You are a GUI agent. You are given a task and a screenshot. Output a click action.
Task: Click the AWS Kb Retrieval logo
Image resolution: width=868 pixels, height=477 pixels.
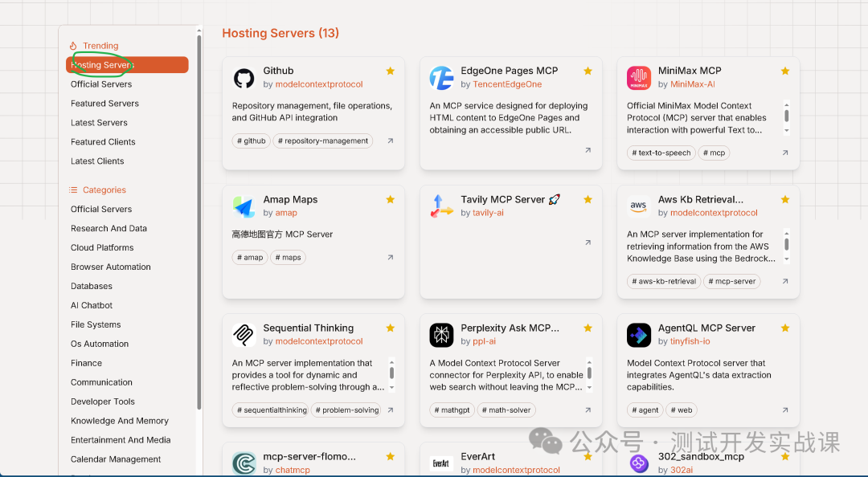pos(638,206)
